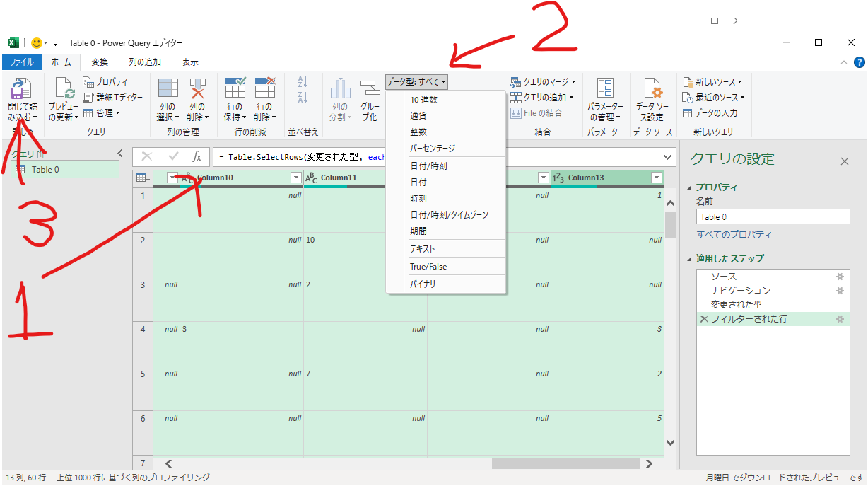Click the 行の保持 (Keep Rows) icon
This screenshot has height=486, width=868.
tap(235, 89)
